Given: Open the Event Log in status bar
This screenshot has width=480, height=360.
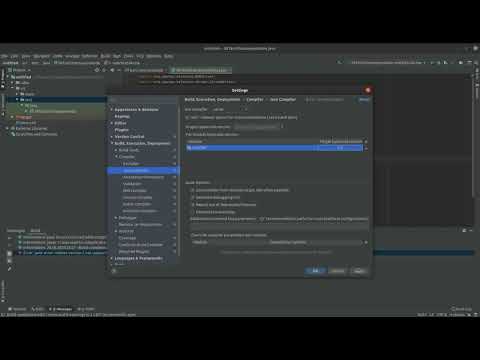Looking at the screenshot, I should point(461,309).
